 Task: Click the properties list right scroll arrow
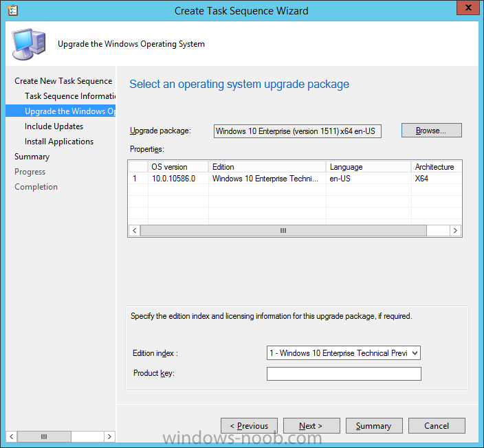click(x=455, y=230)
